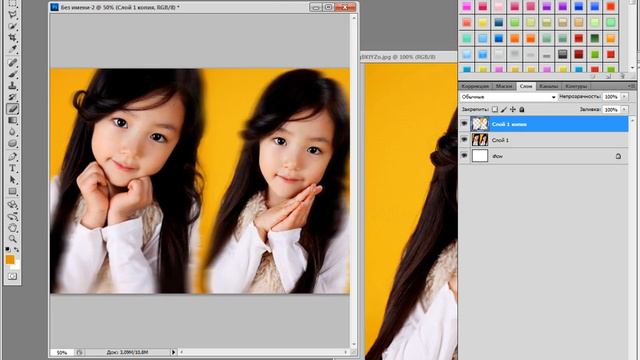Hide the Фон background layer

coord(464,156)
